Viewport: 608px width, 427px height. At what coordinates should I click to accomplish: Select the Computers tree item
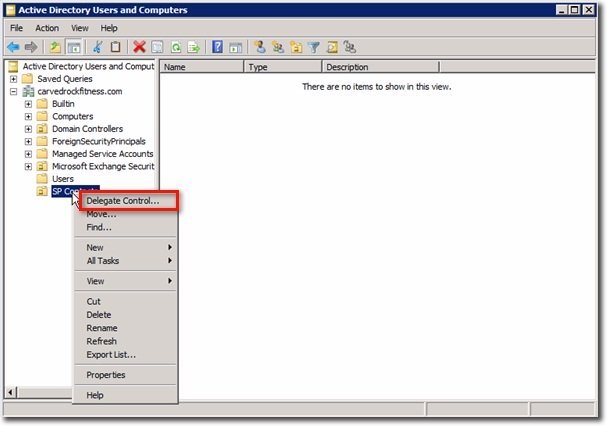pos(73,116)
